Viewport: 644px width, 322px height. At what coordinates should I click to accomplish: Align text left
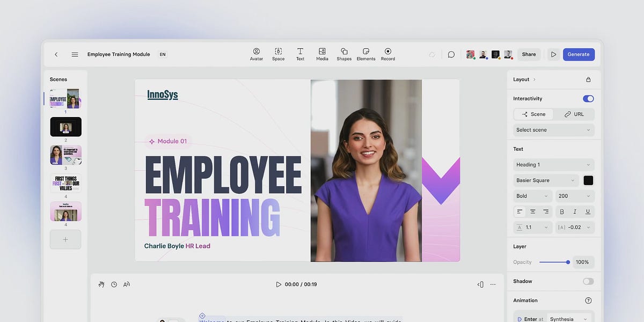pyautogui.click(x=519, y=211)
